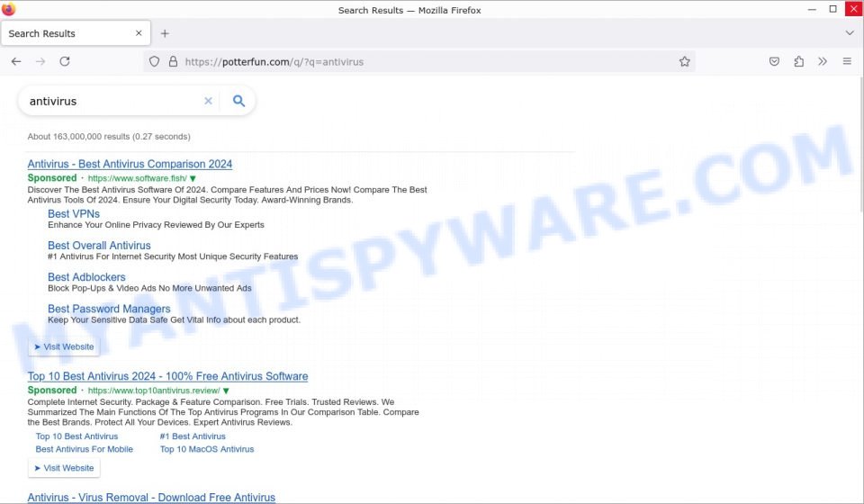Go back to the previous page
Image resolution: width=864 pixels, height=504 pixels.
[16, 62]
